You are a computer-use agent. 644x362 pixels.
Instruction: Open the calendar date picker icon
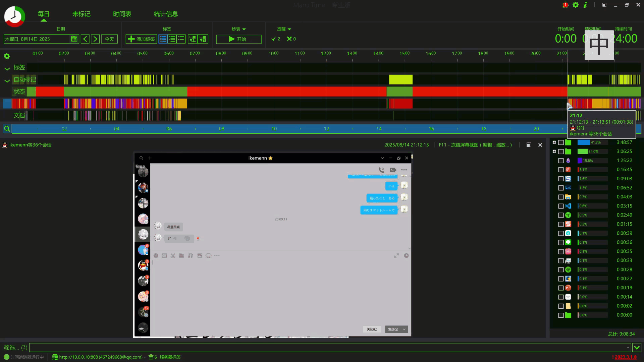pos(74,39)
